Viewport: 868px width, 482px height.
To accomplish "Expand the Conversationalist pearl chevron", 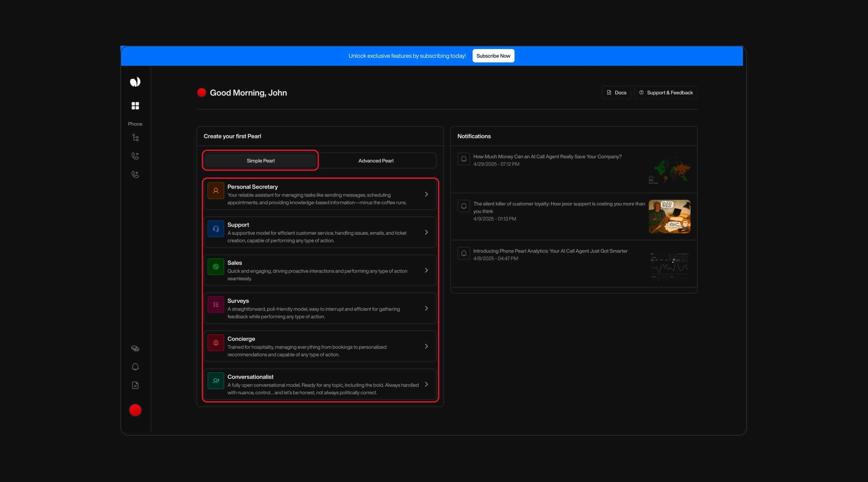I will coord(426,385).
